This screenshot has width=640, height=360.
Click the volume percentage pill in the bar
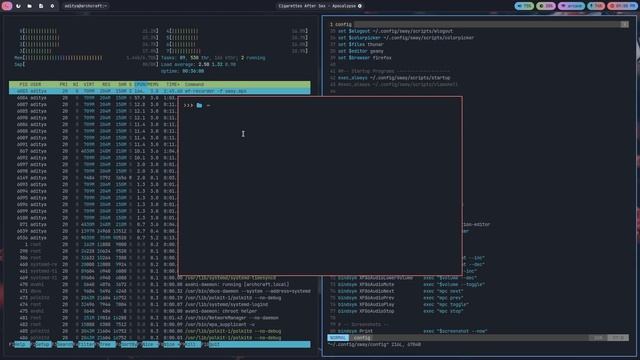click(524, 6)
